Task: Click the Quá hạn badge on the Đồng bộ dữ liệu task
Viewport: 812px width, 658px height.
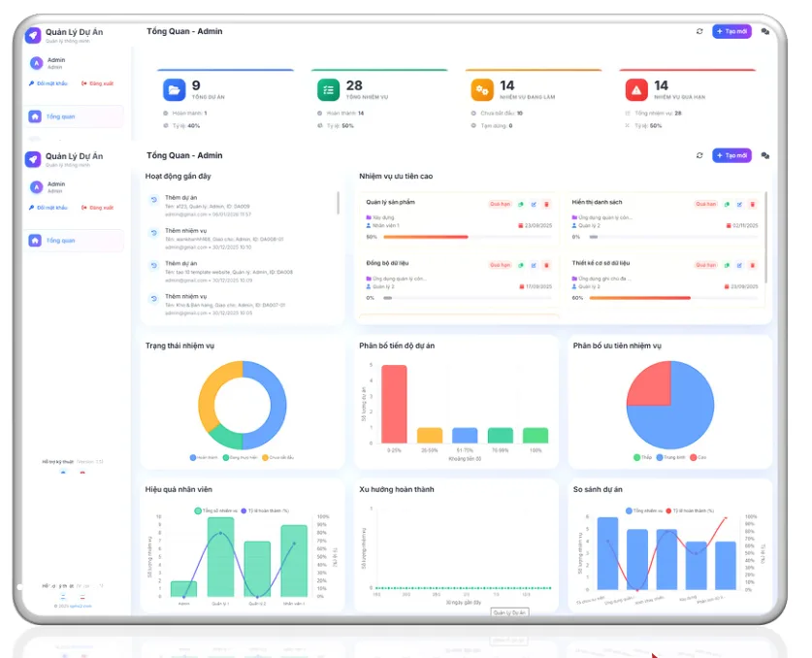Action: coord(501,265)
